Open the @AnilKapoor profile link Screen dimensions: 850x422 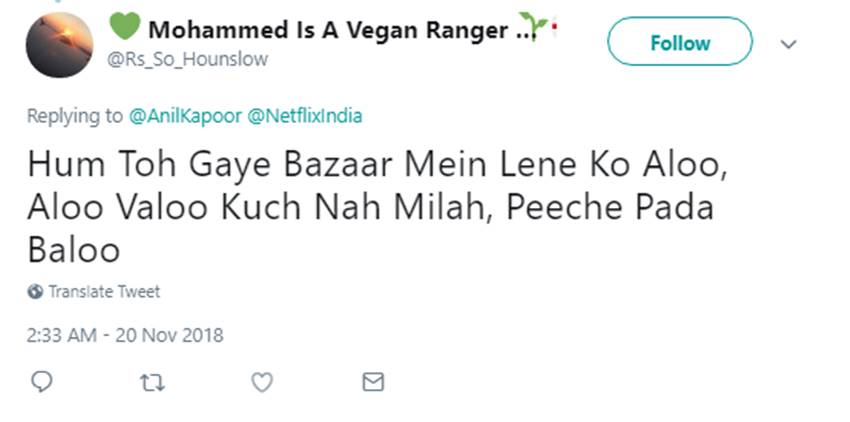pos(185,116)
